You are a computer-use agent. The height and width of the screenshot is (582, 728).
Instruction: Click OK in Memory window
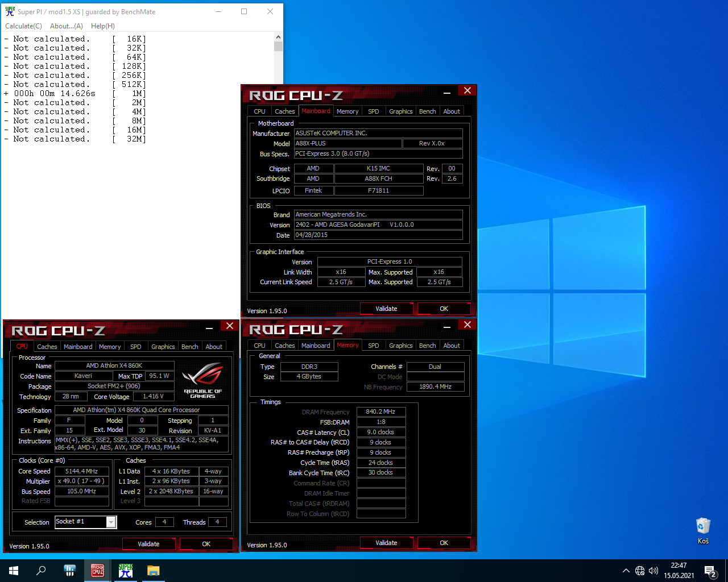pos(444,543)
